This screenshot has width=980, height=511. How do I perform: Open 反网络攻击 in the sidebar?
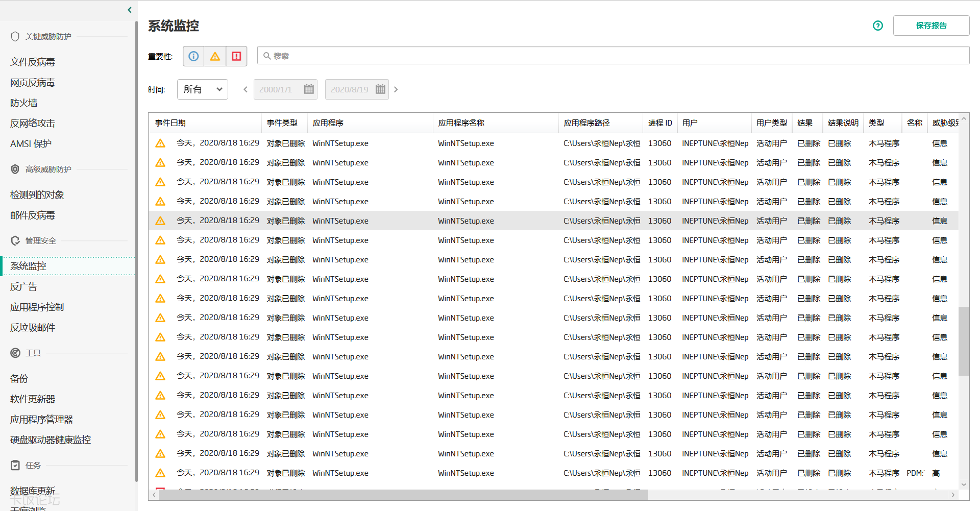33,123
